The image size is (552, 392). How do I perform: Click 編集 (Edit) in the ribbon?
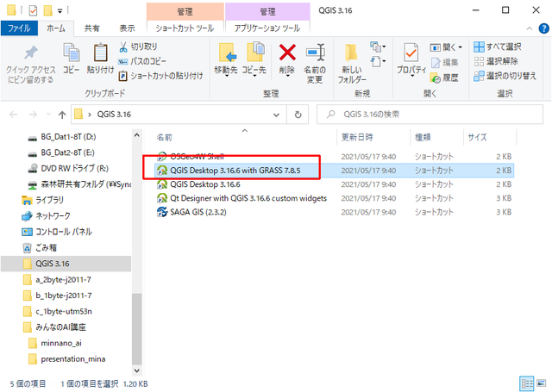pos(445,63)
